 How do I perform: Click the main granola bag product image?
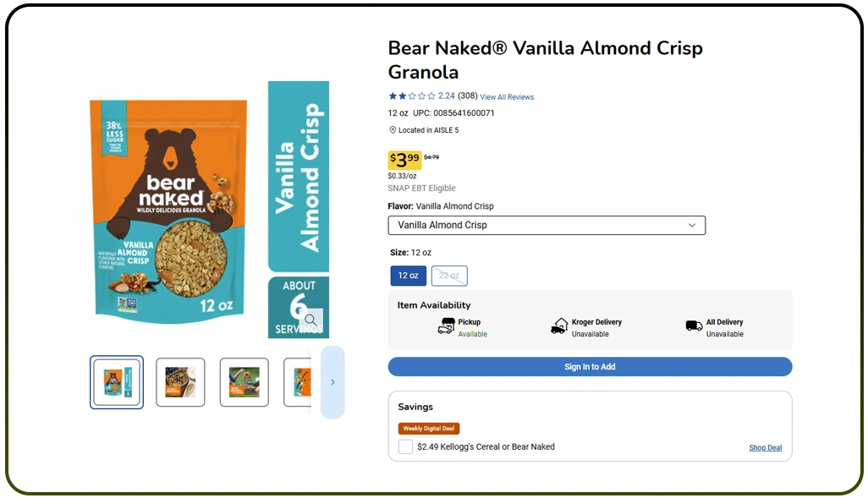pyautogui.click(x=169, y=207)
